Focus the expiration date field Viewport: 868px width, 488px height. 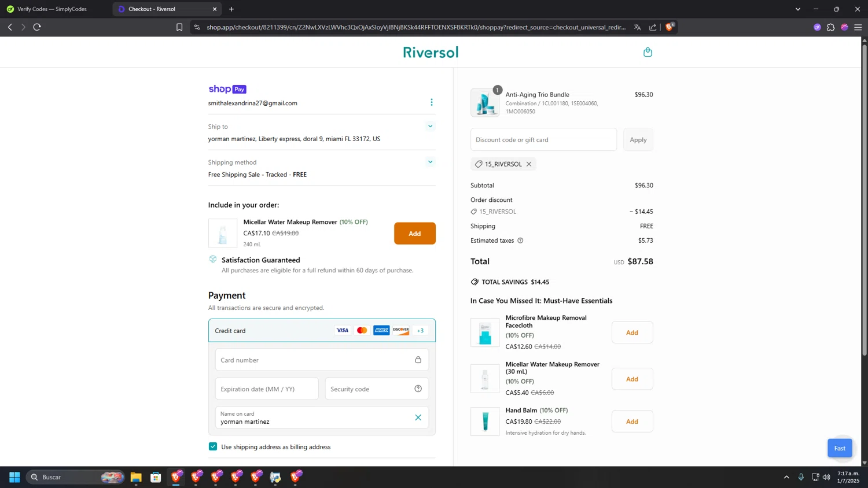point(267,389)
